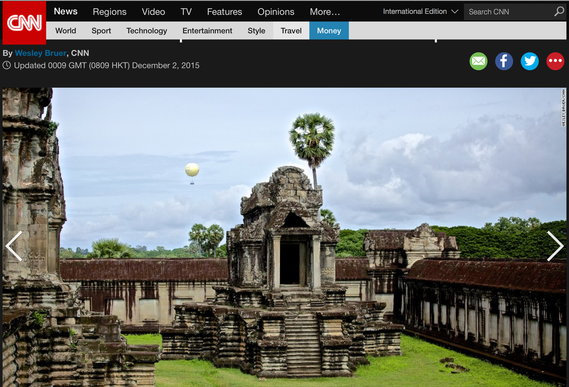Open the Features section
This screenshot has width=569, height=387.
[224, 12]
